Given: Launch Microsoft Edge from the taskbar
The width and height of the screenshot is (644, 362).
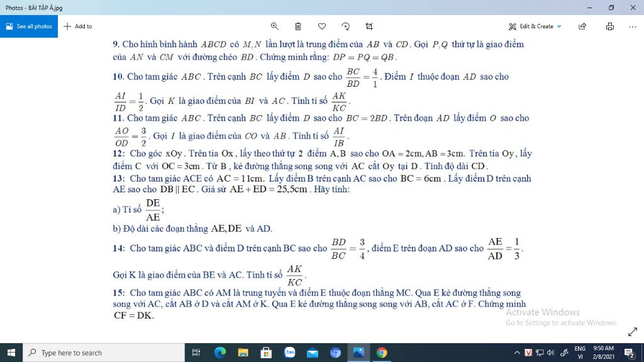Looking at the screenshot, I should coord(219,353).
